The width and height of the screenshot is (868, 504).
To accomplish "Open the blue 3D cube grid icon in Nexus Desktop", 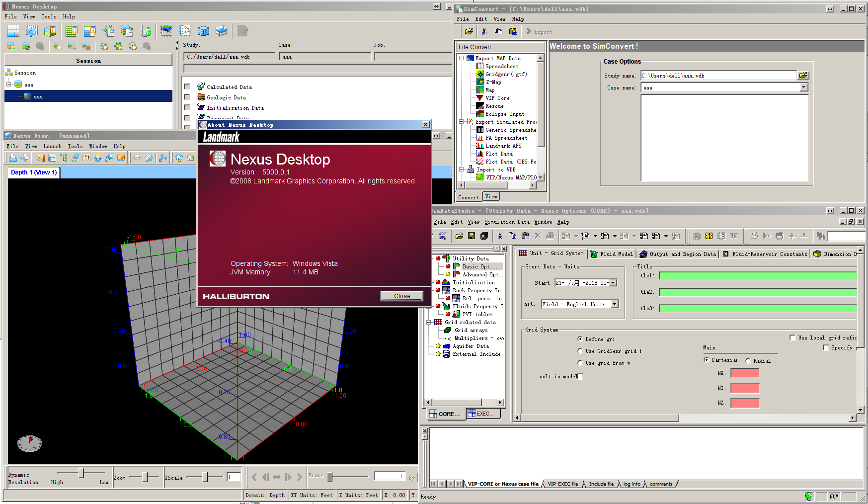I will click(203, 31).
